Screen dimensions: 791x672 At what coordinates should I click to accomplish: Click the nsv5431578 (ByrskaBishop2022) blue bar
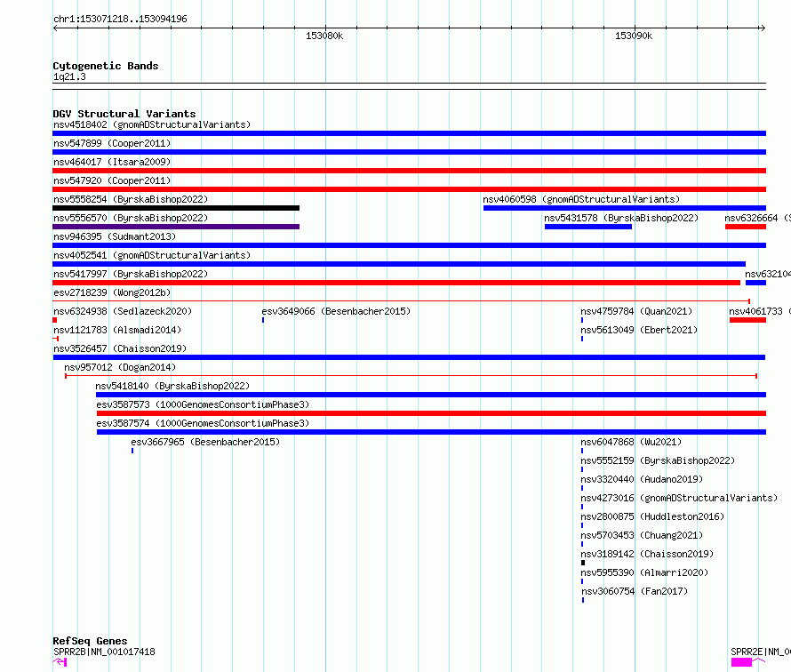[x=588, y=227]
